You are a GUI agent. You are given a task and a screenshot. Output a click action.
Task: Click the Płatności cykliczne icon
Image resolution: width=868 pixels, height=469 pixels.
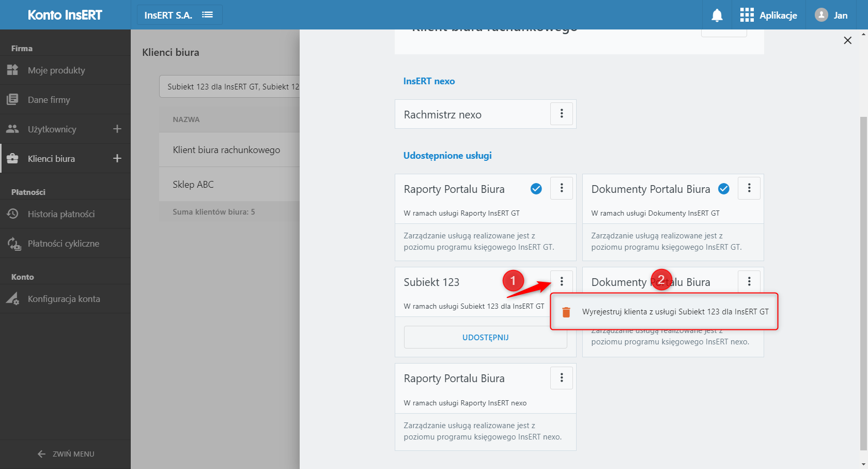click(x=13, y=244)
